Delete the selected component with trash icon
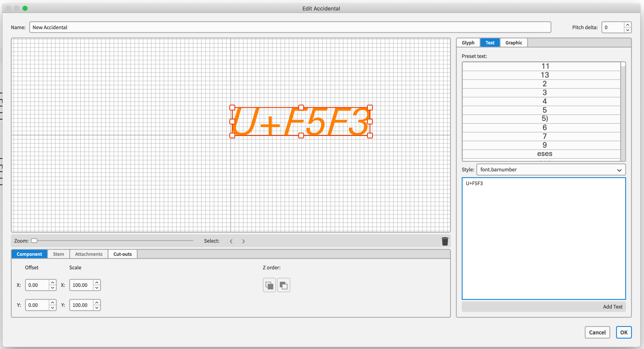 [x=445, y=241]
